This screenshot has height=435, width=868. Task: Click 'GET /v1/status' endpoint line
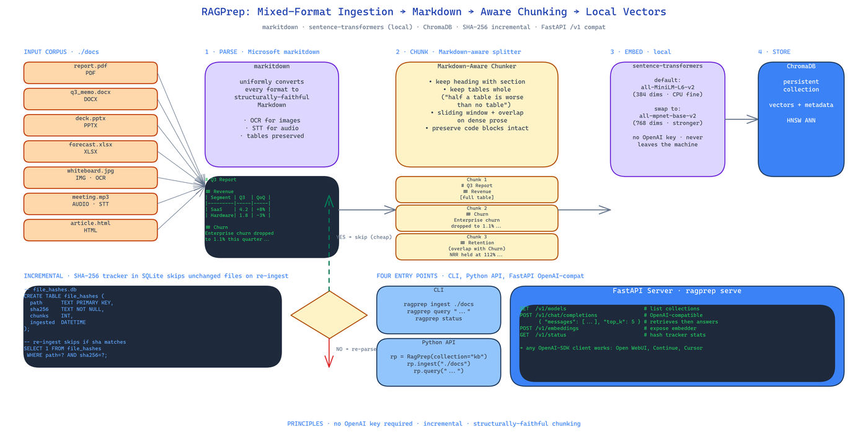(x=613, y=335)
